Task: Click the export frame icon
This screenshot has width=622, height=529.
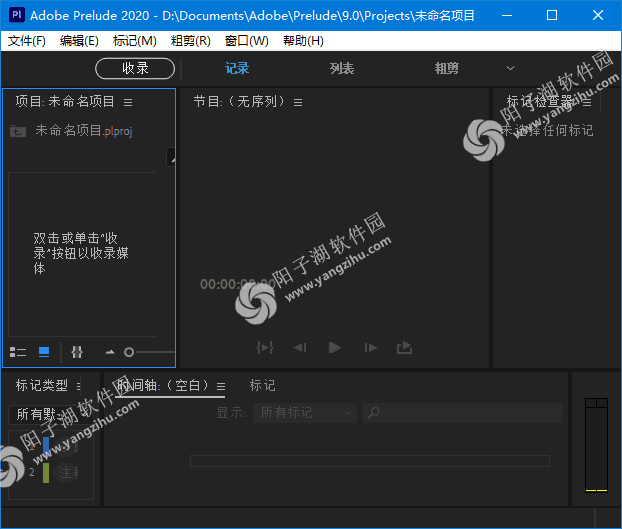Action: click(x=404, y=347)
